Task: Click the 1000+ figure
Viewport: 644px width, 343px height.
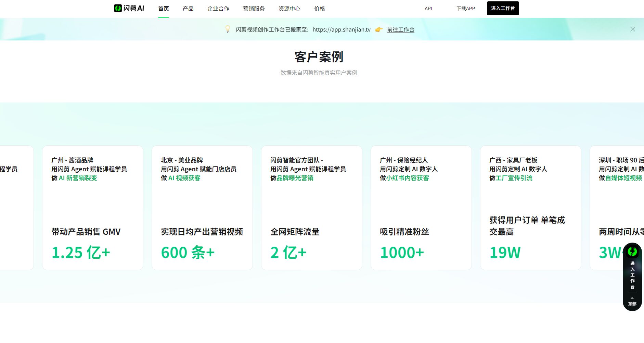Action: click(402, 253)
